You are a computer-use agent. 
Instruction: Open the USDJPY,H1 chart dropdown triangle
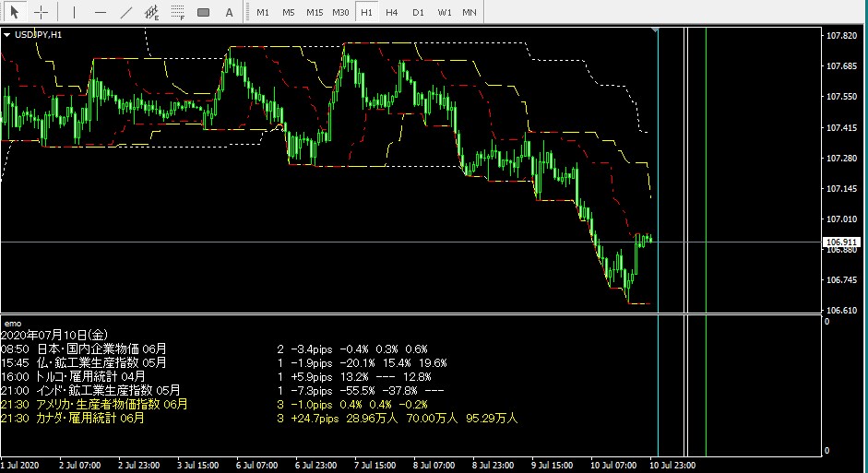click(6, 34)
